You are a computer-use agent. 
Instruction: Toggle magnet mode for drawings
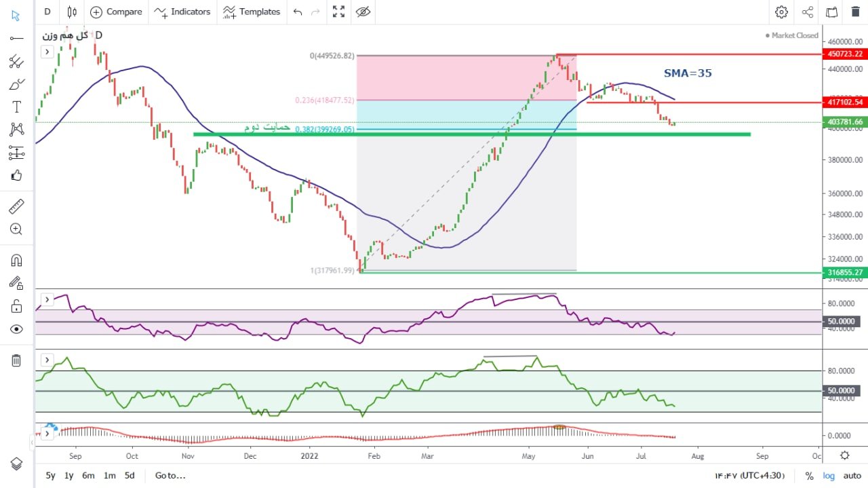click(x=16, y=261)
